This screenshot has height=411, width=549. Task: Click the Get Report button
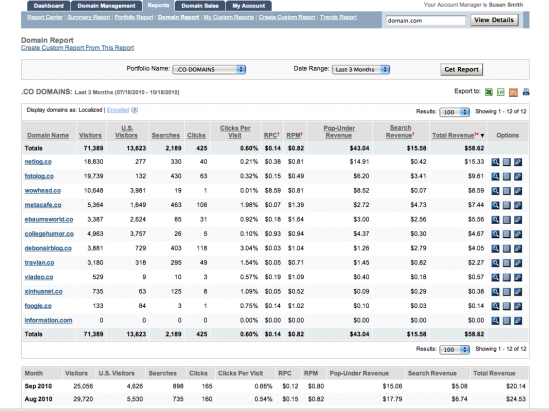pyautogui.click(x=461, y=69)
